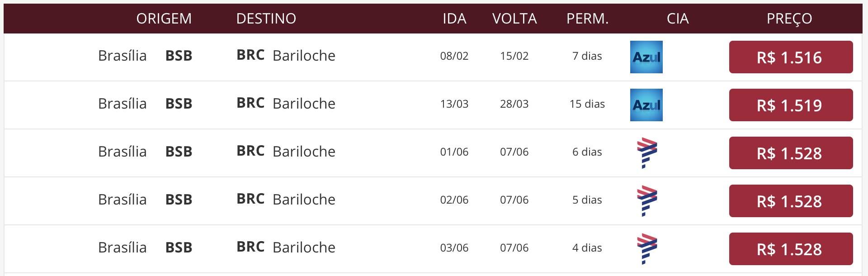Click the LATAM logo for 02/06 departure
The image size is (868, 276).
pyautogui.click(x=647, y=201)
